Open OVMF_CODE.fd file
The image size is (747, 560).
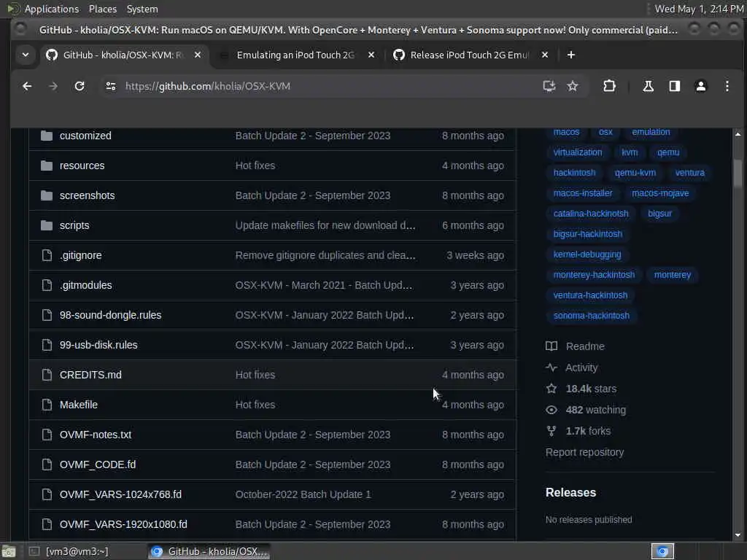[98, 464]
